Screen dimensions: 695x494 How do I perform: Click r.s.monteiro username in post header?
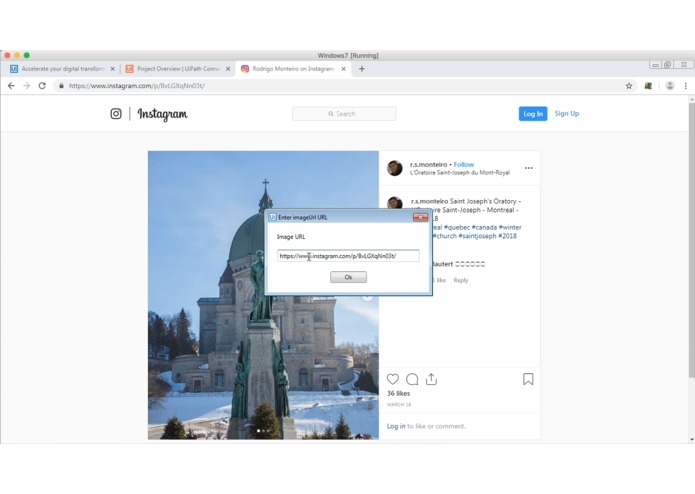coord(429,164)
